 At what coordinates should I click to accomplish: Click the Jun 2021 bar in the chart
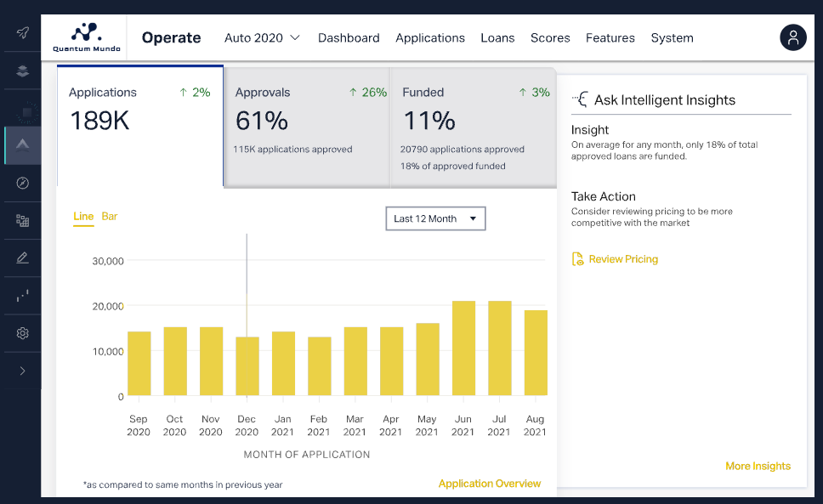[463, 348]
